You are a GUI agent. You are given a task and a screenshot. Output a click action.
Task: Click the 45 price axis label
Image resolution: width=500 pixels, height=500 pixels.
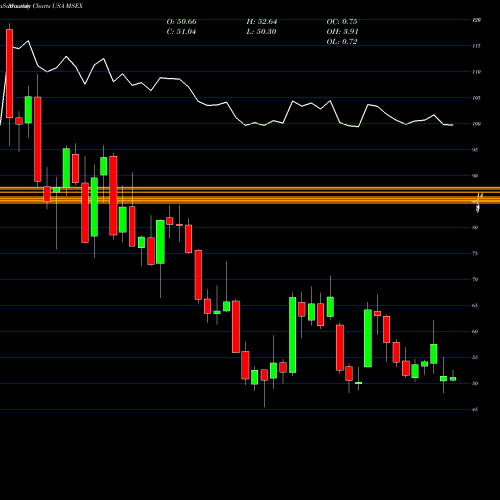pyautogui.click(x=475, y=410)
